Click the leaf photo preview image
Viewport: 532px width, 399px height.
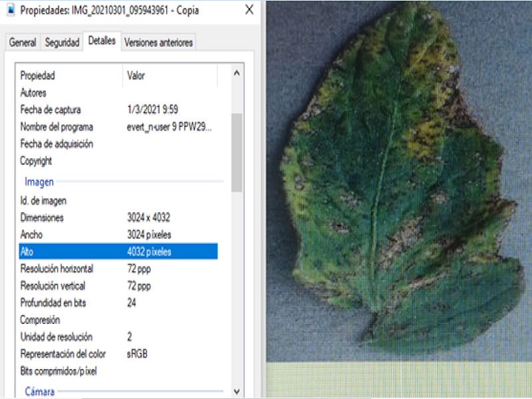pos(398,182)
